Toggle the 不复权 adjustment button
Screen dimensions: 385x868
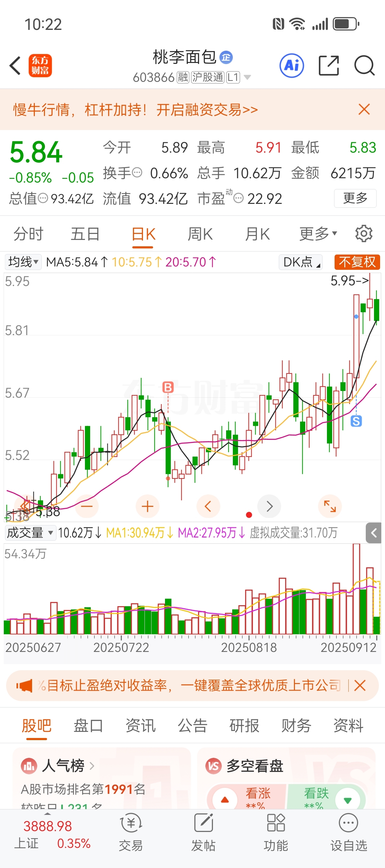357,262
